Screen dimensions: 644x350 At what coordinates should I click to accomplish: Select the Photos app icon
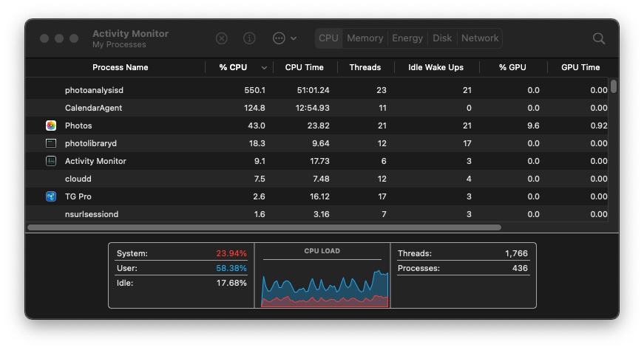point(51,126)
